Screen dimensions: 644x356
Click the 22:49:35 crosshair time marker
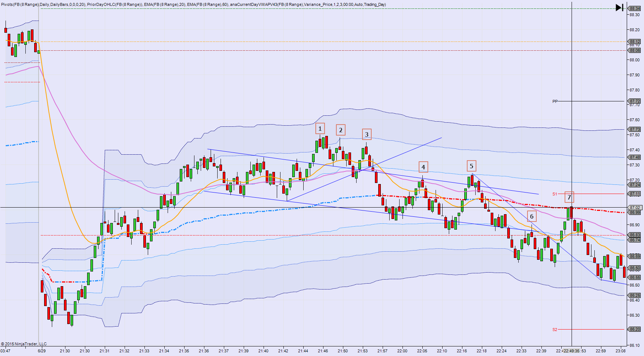click(x=572, y=351)
